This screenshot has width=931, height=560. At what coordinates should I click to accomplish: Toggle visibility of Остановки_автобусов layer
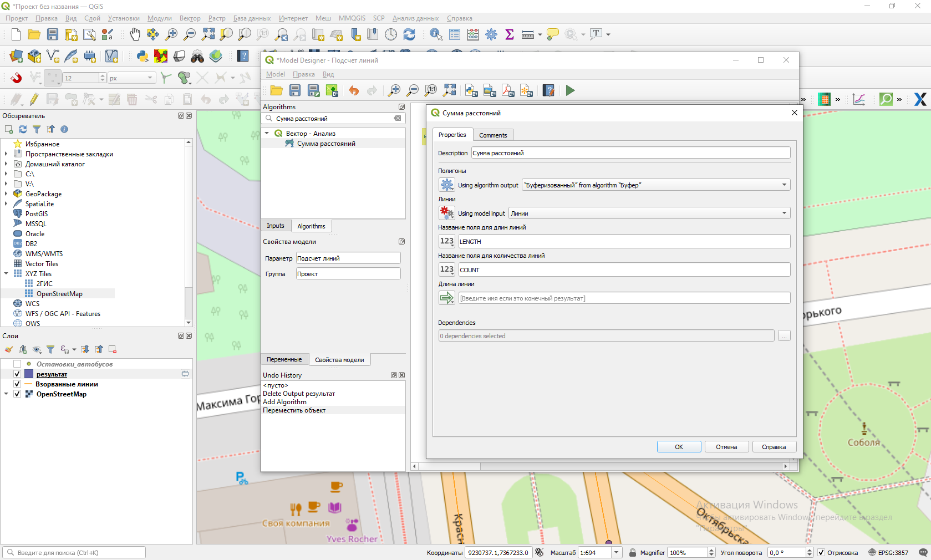[17, 364]
